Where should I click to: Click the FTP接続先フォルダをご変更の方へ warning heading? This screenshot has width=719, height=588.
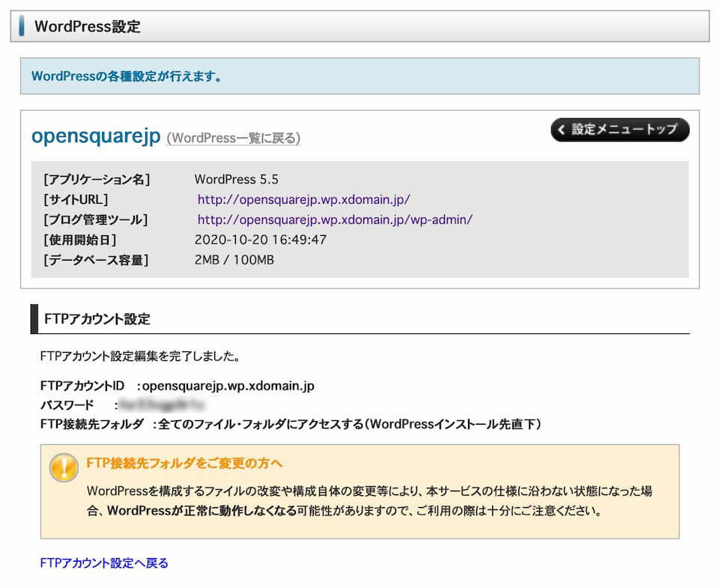click(x=184, y=463)
